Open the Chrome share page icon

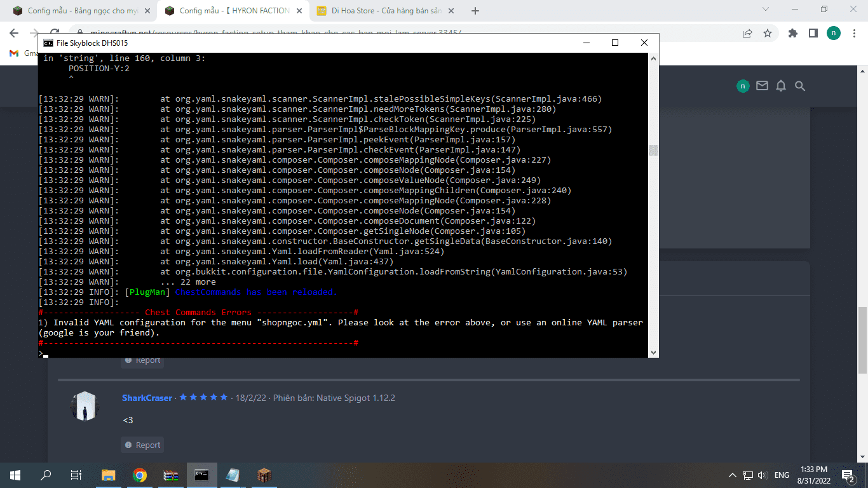(747, 33)
